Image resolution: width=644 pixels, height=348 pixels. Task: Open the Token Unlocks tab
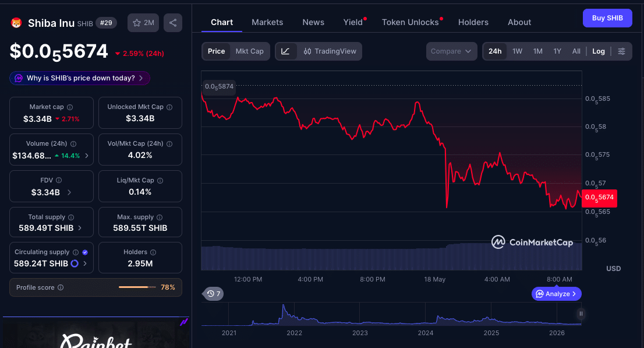[x=411, y=22]
